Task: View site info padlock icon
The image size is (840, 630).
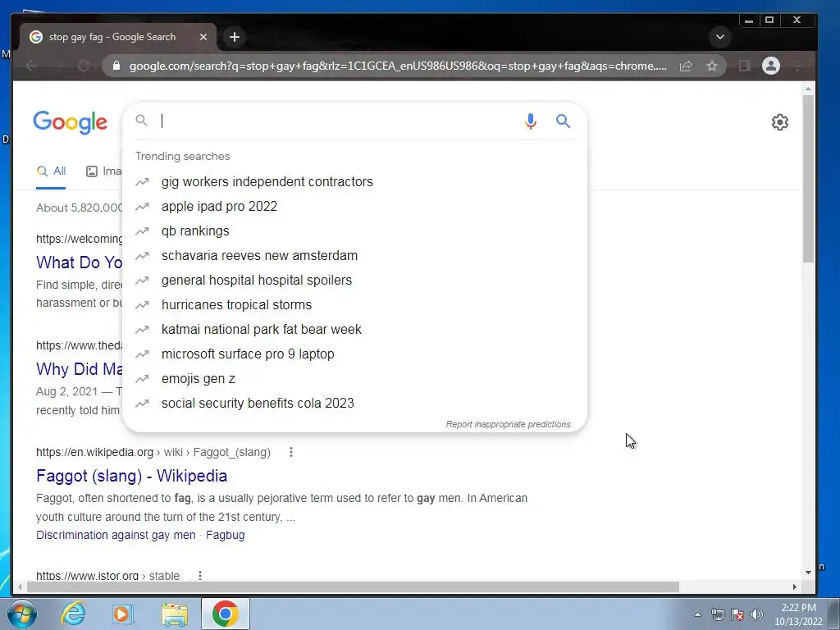Action: 116,66
